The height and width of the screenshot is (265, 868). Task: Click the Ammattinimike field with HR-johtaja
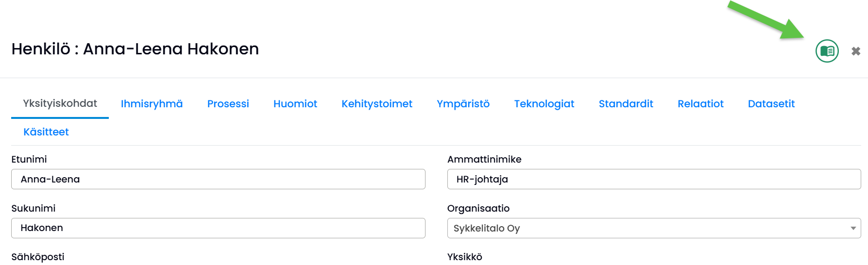point(654,179)
